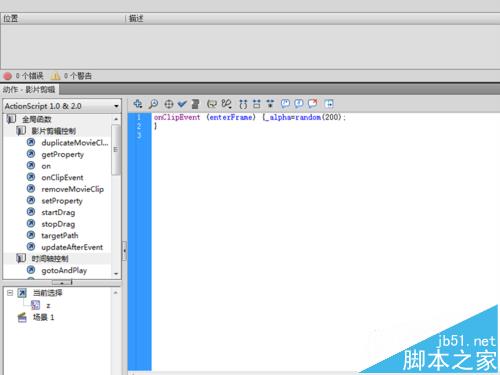Apply block comment
Image resolution: width=500 pixels, height=375 pixels.
285,104
